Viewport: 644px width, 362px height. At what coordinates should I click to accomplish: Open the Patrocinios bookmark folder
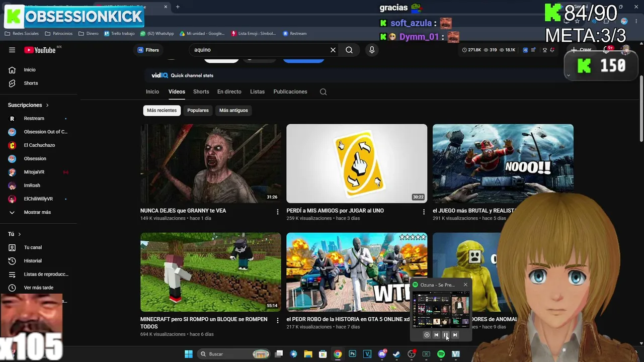point(58,34)
